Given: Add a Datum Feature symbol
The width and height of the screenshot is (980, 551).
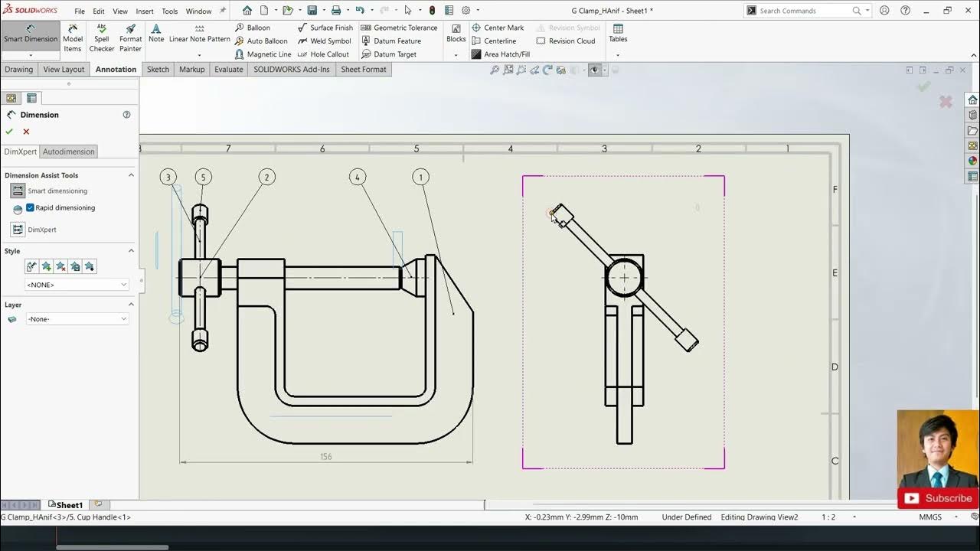Looking at the screenshot, I should coord(391,41).
